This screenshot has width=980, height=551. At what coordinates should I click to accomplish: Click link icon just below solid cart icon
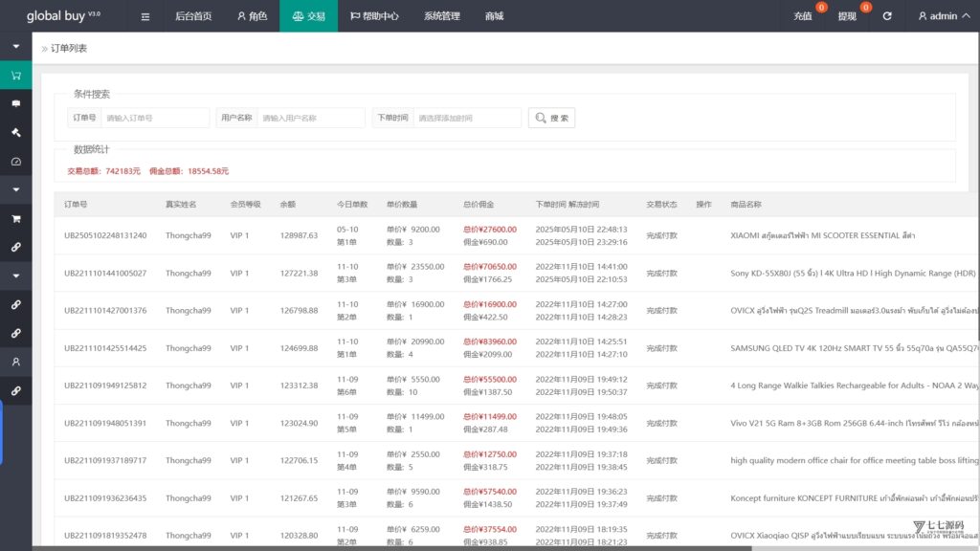(16, 248)
